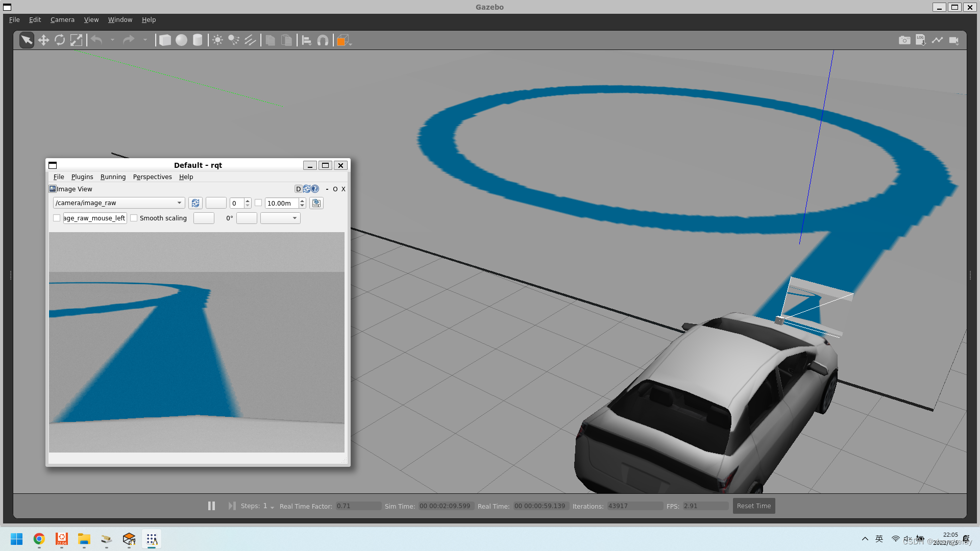Open the Gazebo plotting utility
The image size is (980, 551).
click(938, 40)
